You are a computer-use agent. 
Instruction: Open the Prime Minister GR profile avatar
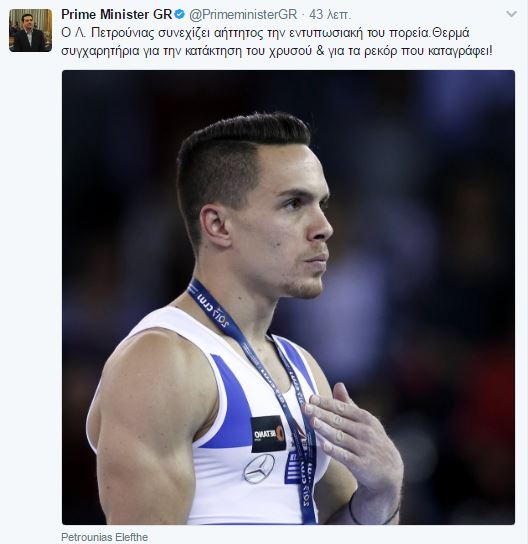point(31,31)
